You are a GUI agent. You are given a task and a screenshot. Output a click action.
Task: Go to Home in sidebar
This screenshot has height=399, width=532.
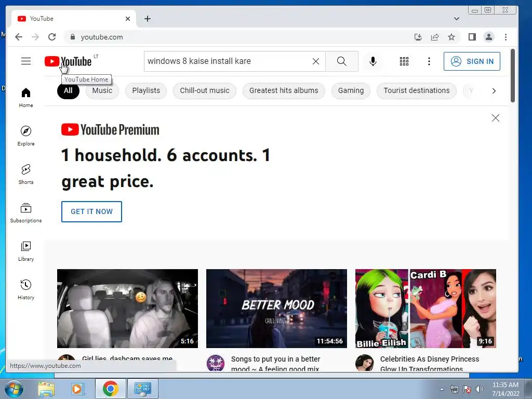(26, 98)
